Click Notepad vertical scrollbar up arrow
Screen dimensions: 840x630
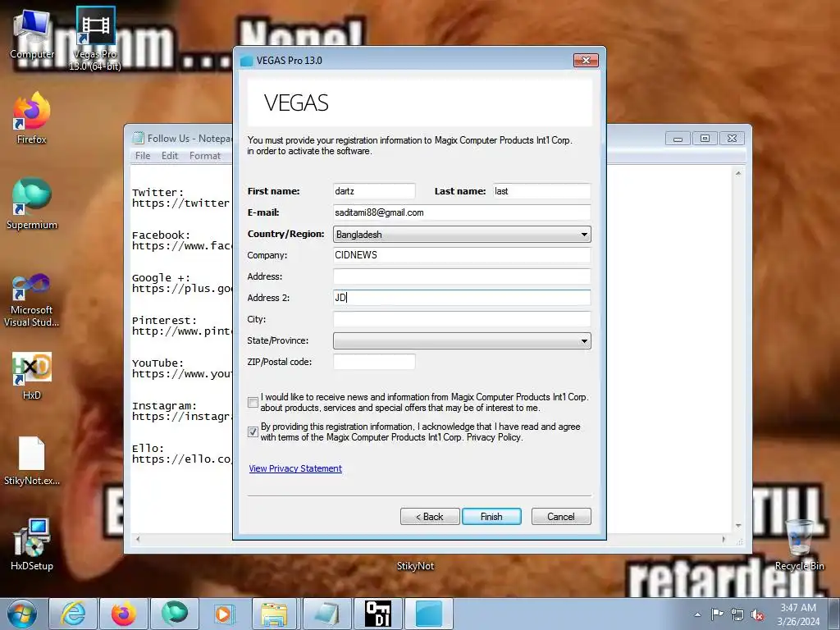(738, 173)
